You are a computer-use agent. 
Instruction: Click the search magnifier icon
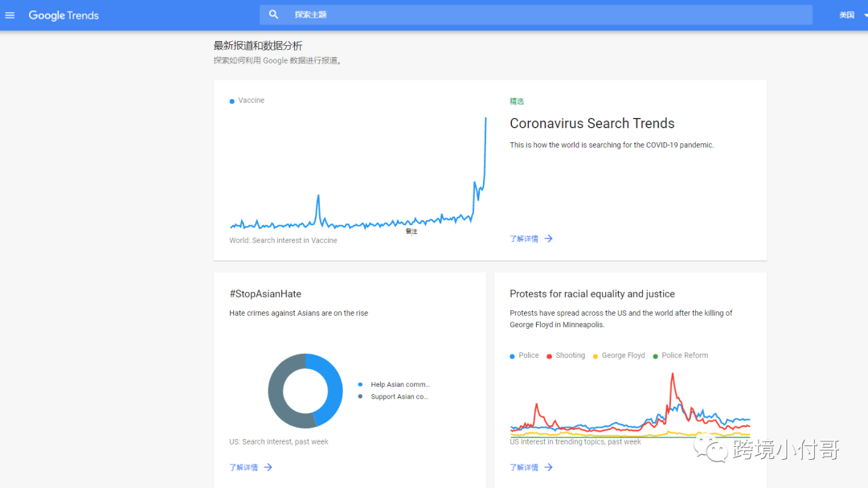[x=274, y=14]
